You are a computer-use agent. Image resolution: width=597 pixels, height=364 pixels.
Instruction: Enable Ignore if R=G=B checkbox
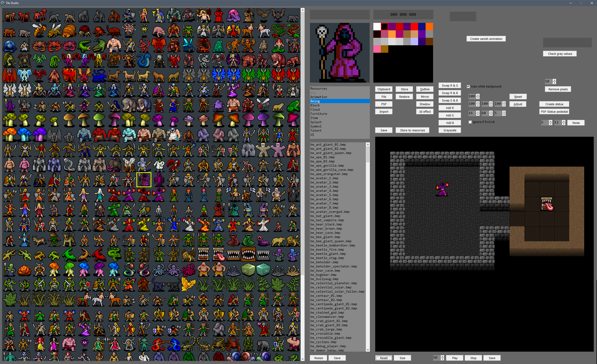(470, 122)
